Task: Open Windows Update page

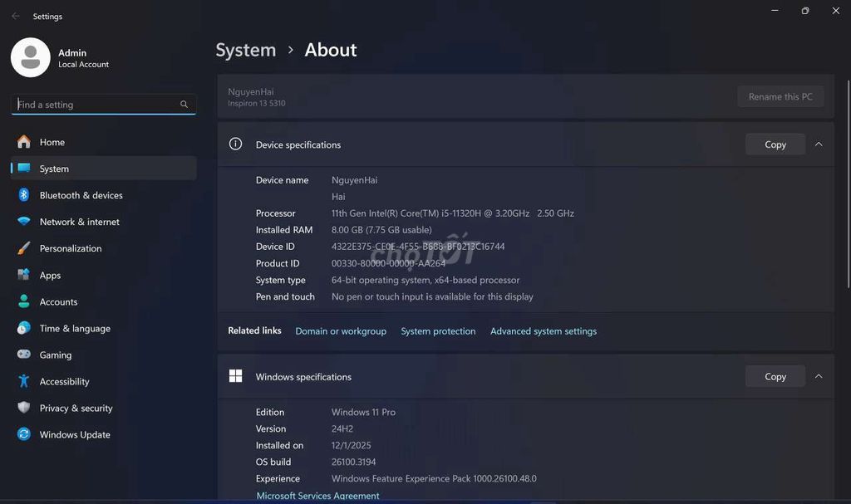Action: point(103,434)
